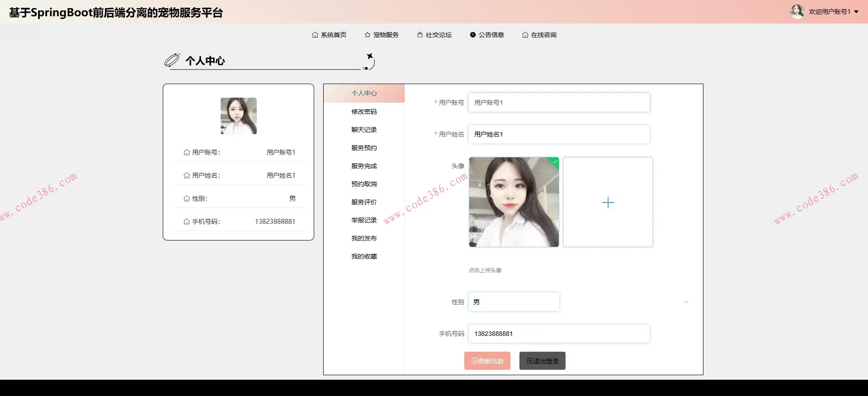Open the 聊天记录 sidebar tab
The height and width of the screenshot is (396, 868).
point(364,130)
